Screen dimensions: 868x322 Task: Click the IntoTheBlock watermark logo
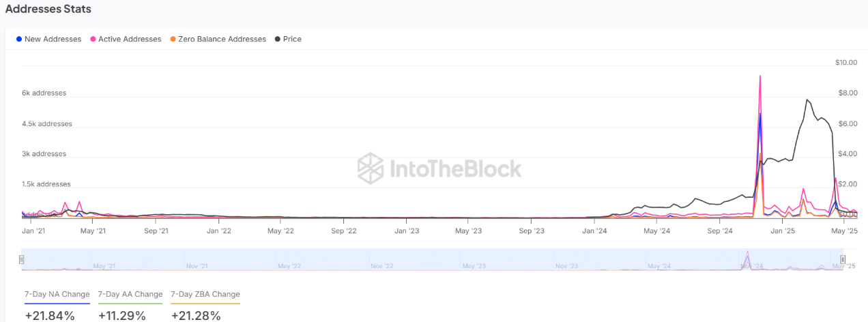click(x=440, y=168)
